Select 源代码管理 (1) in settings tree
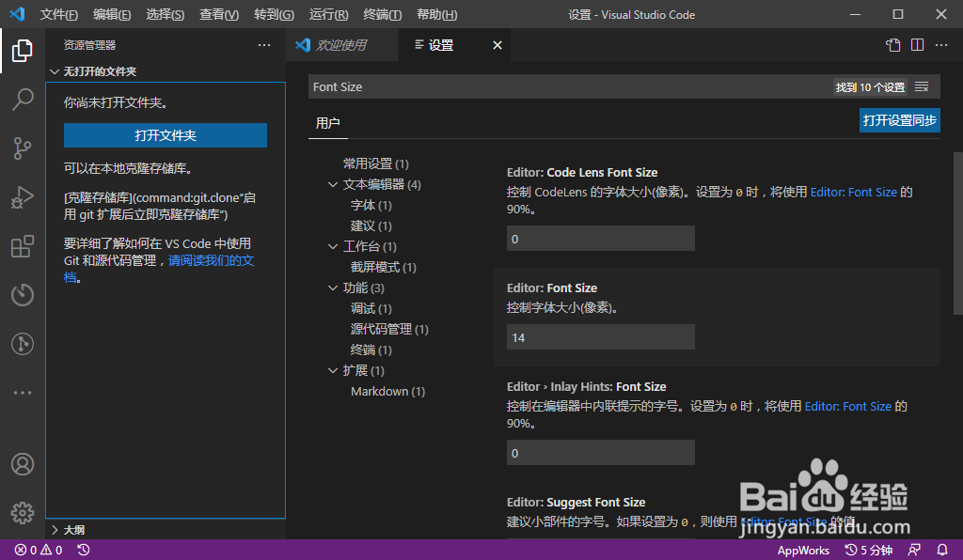The height and width of the screenshot is (560, 963). 389,330
